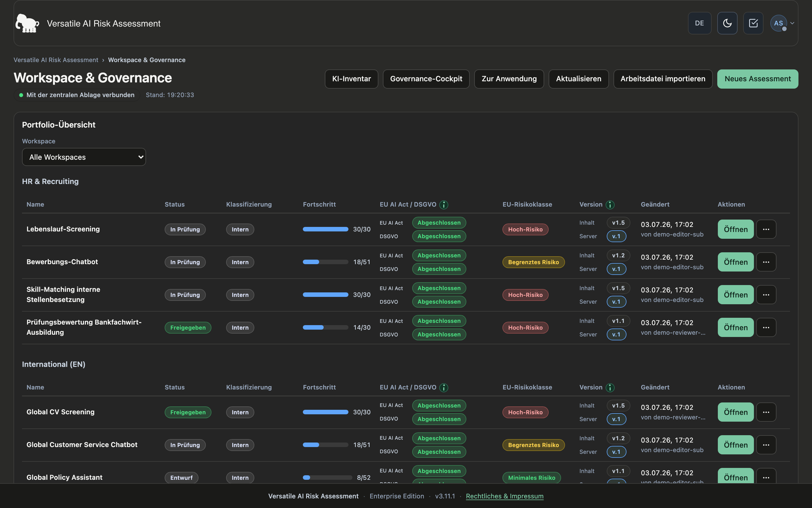This screenshot has height=508, width=812.
Task: Switch language with the DE button
Action: pos(700,23)
